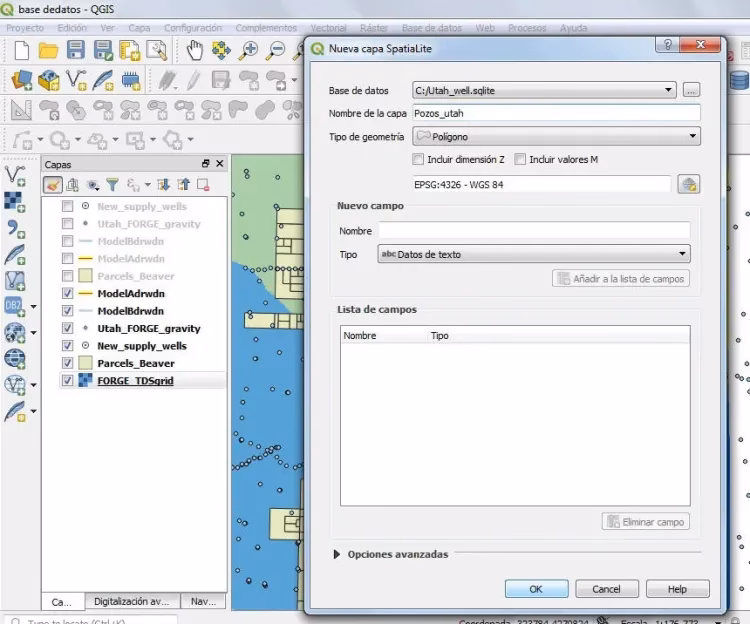The height and width of the screenshot is (624, 750).
Task: Open the Base de datos dropdown
Action: tap(544, 90)
